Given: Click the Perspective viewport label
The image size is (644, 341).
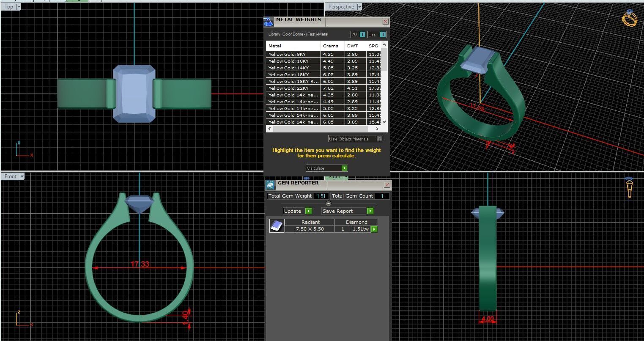Looking at the screenshot, I should [x=341, y=7].
